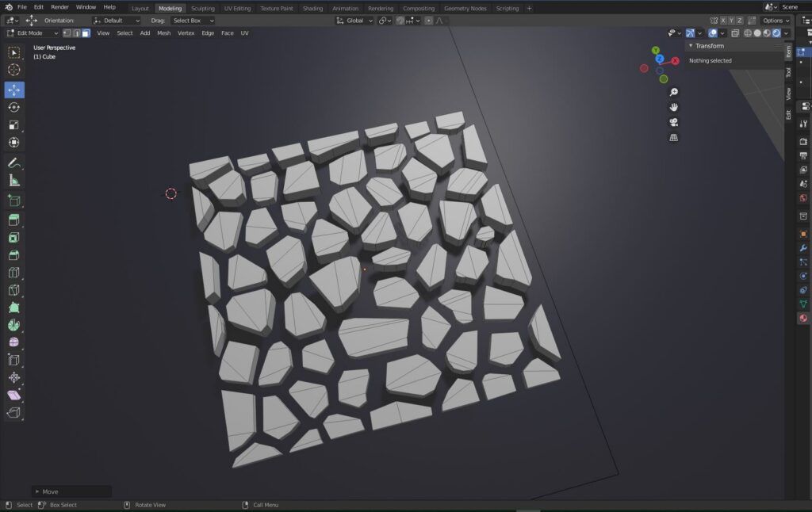Screen dimensions: 812x512
Task: Click the camera view icon in viewport
Action: coord(673,122)
